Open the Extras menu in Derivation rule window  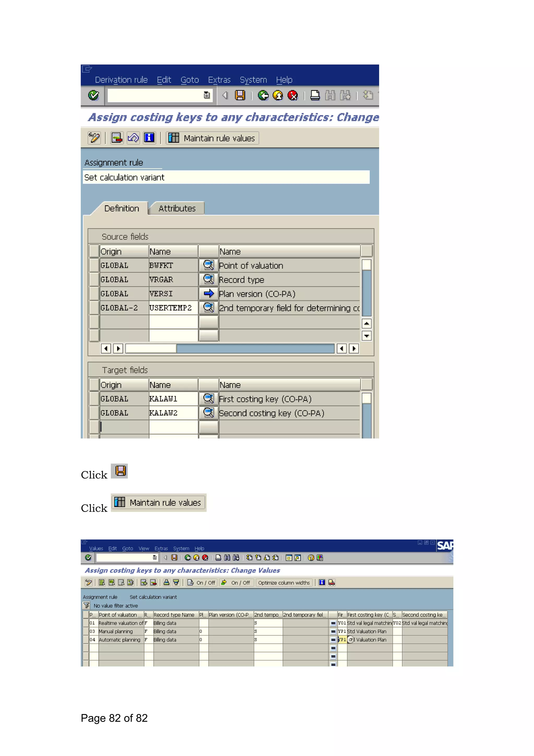point(219,80)
